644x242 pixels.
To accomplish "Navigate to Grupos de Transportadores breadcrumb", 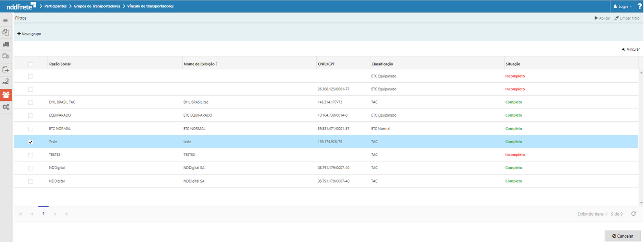I will point(96,6).
